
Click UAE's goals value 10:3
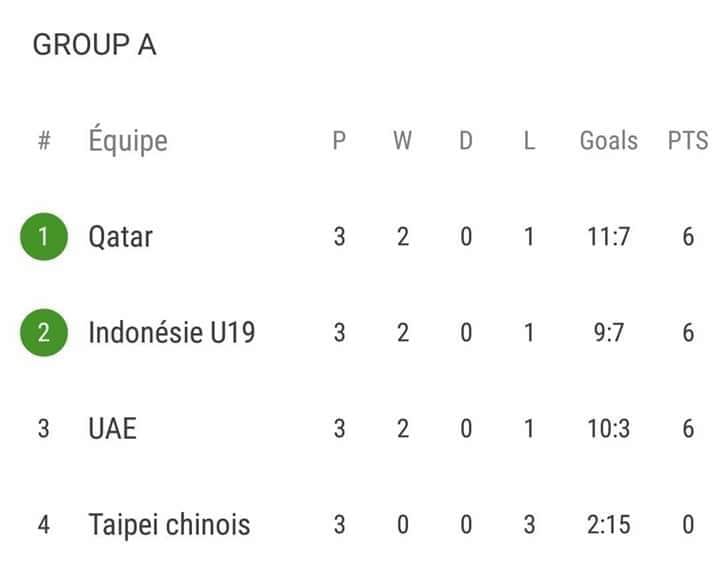(x=608, y=428)
